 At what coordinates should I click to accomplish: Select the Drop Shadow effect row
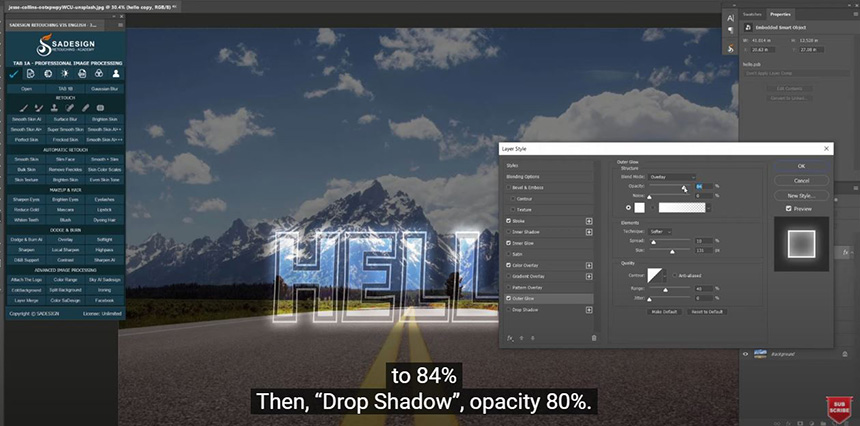pyautogui.click(x=549, y=310)
